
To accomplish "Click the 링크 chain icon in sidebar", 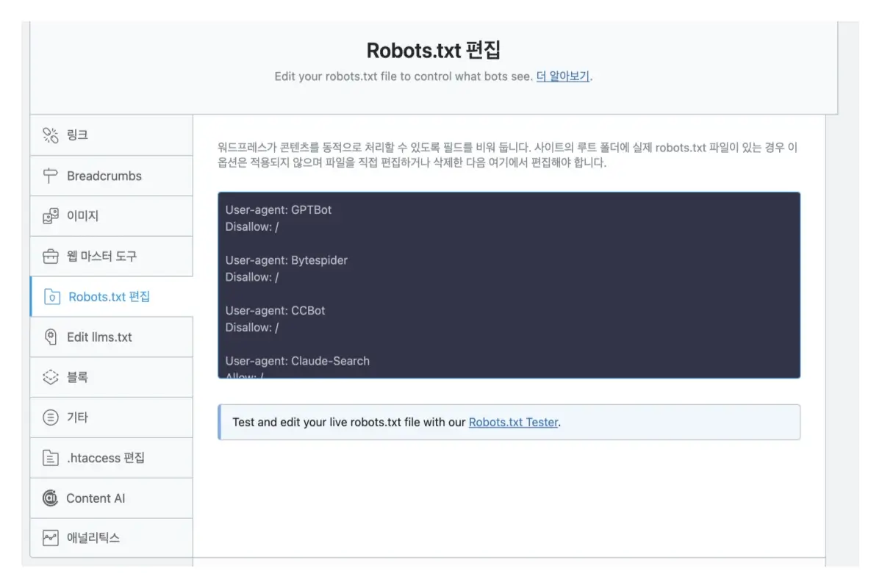I will [50, 135].
